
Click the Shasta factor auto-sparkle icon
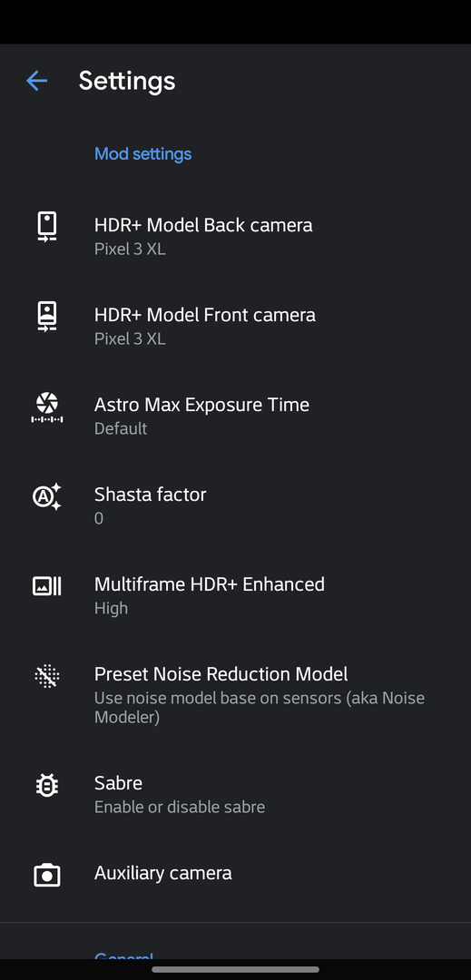pos(47,497)
